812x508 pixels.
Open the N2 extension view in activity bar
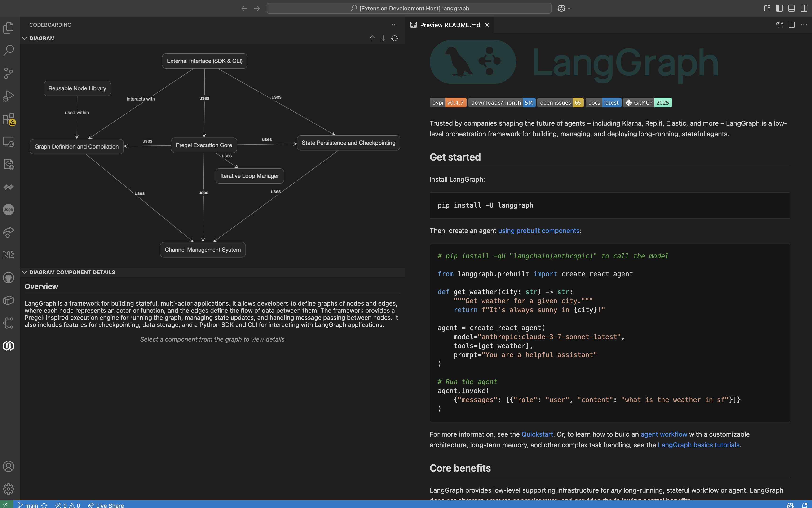coord(9,255)
